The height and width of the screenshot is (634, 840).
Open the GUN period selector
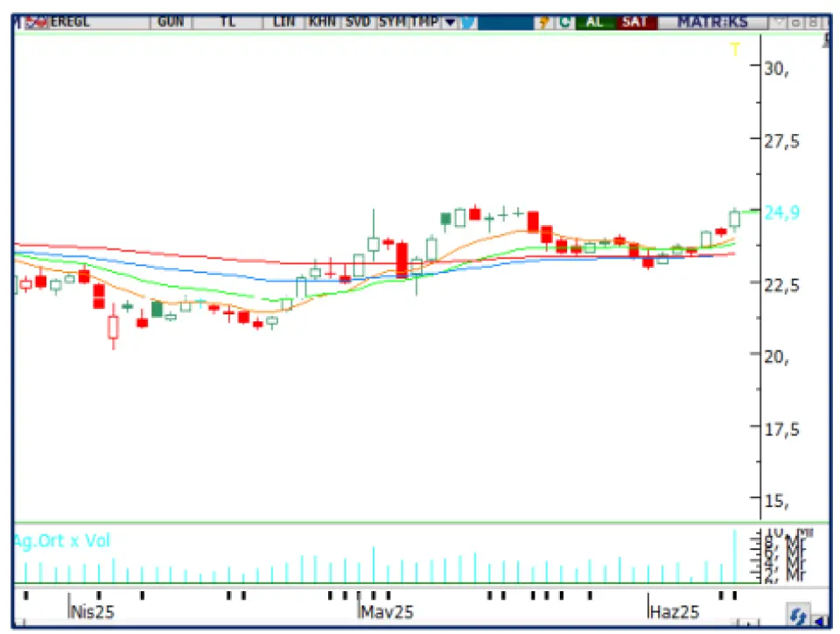coord(171,21)
